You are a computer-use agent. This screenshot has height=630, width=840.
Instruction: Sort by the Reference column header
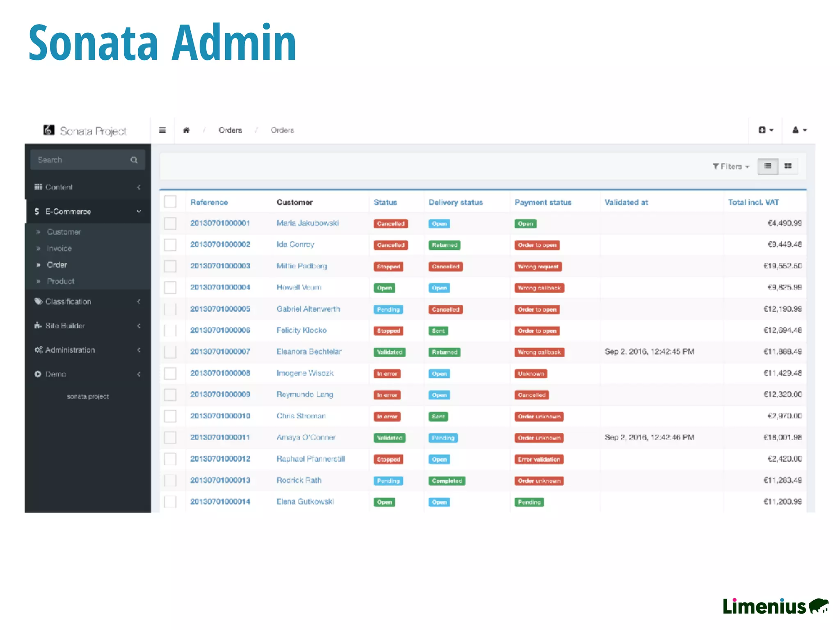(x=209, y=202)
